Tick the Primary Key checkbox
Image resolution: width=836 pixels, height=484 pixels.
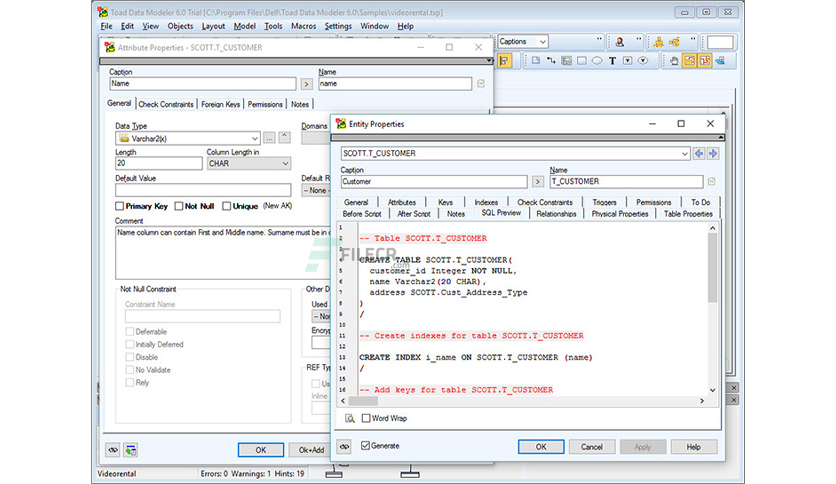pos(119,206)
